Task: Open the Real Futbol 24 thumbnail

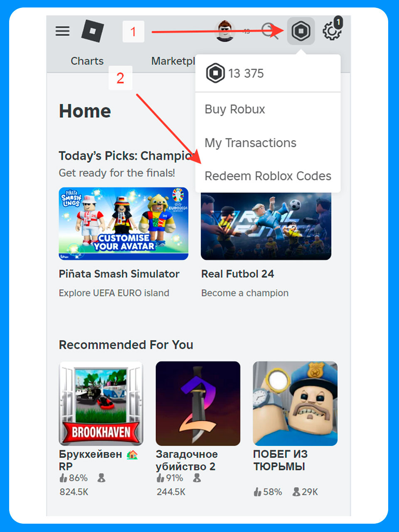Action: (266, 226)
